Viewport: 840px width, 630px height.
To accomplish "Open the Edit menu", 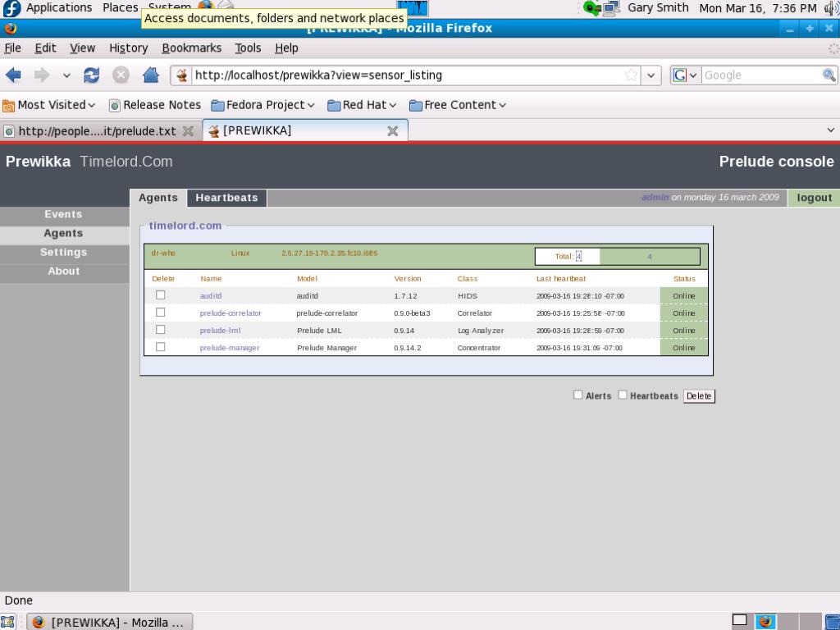I will coord(46,48).
